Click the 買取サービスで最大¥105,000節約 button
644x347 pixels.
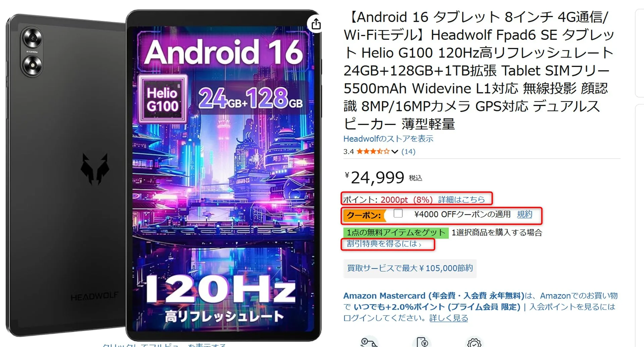click(x=410, y=268)
